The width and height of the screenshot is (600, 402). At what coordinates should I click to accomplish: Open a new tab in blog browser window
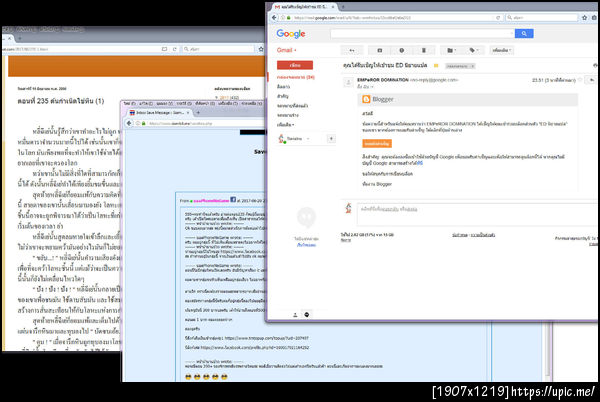[x=20, y=38]
